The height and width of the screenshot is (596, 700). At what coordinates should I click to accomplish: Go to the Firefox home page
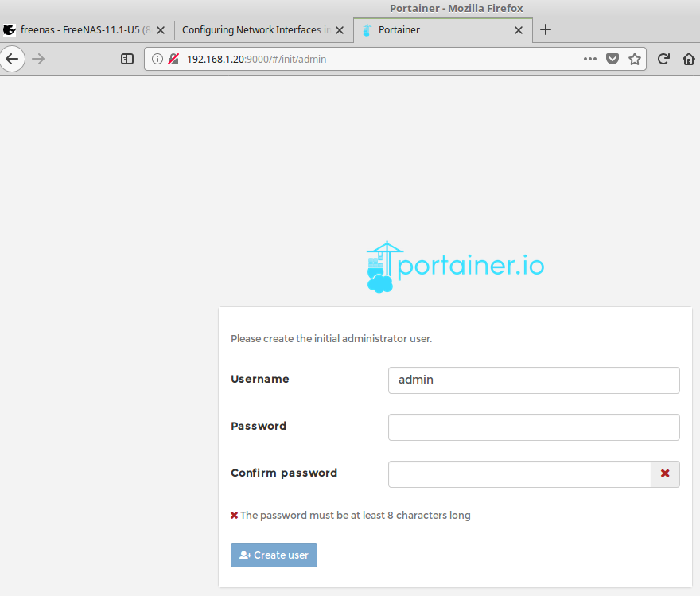click(x=689, y=59)
